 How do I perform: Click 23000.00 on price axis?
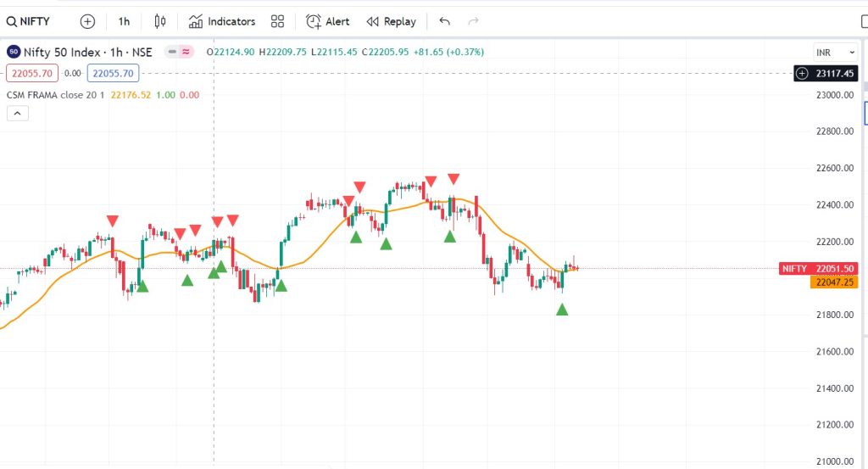(x=835, y=95)
